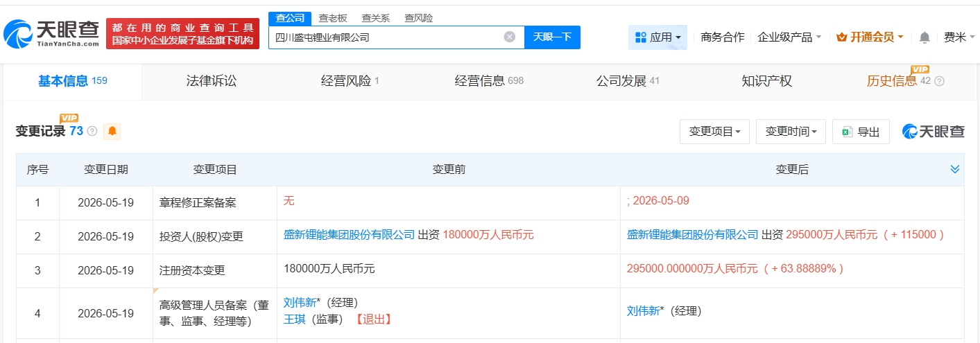Switch to the 查老板 search tab
Screen dimensions: 980x343
click(x=333, y=18)
